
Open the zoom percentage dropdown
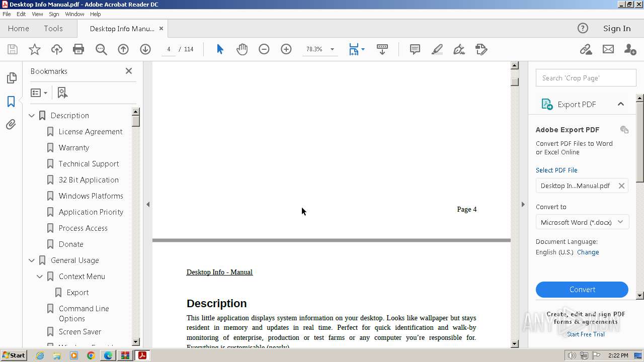pyautogui.click(x=332, y=49)
